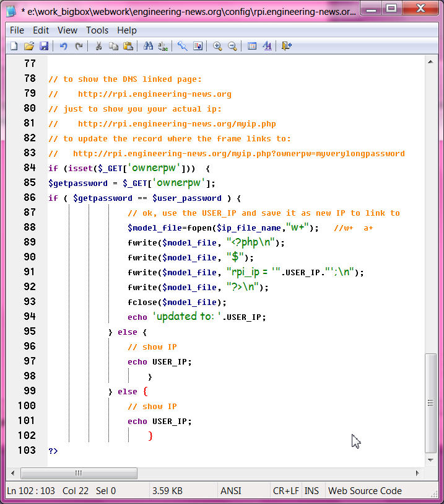Click the horizontal scrollbar thumb
Viewport: 444px width, 504px height.
(79, 473)
